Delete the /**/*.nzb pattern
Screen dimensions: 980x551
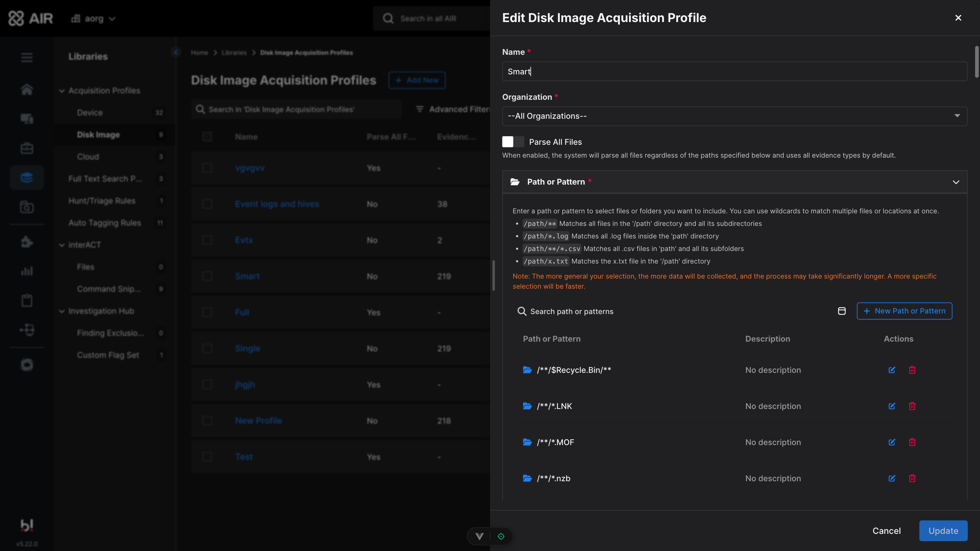(912, 478)
